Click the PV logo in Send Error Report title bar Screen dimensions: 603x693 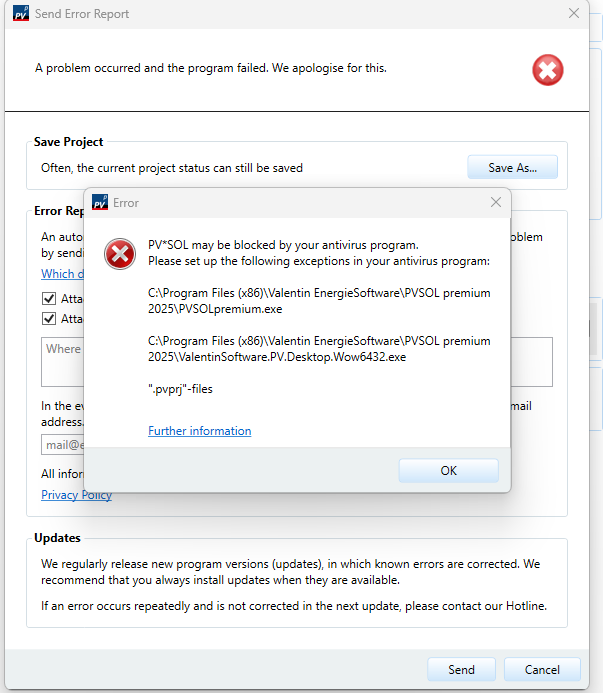(21, 14)
